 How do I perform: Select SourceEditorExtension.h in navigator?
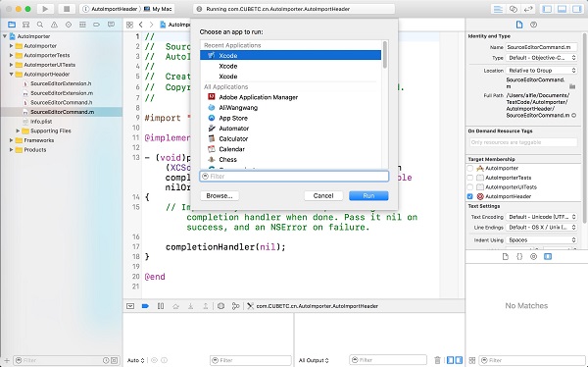61,83
